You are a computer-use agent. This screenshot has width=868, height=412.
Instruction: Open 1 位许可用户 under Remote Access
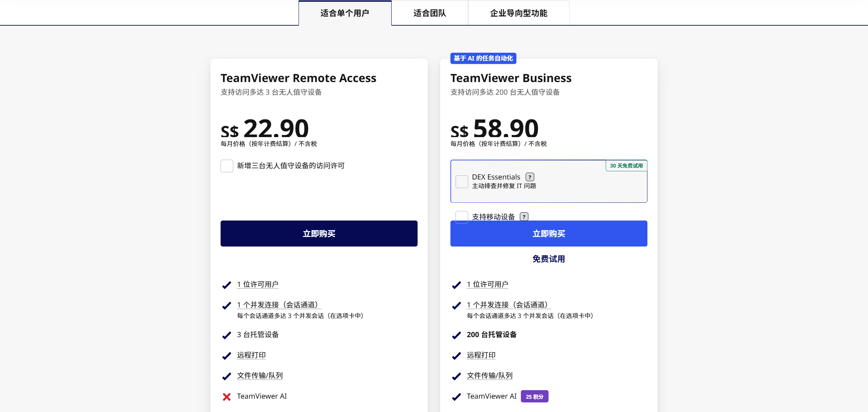pos(258,284)
